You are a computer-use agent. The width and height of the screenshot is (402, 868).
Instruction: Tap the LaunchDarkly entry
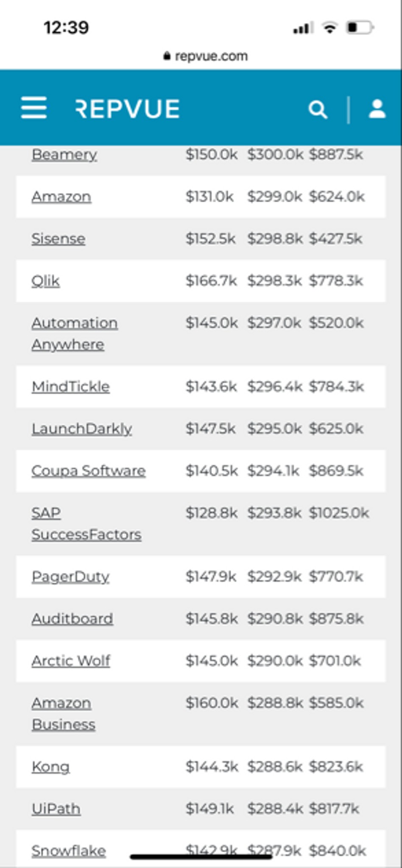(81, 428)
